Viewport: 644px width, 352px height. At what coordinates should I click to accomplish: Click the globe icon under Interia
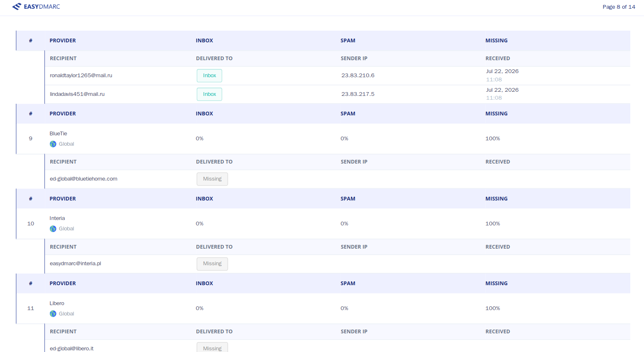(53, 229)
